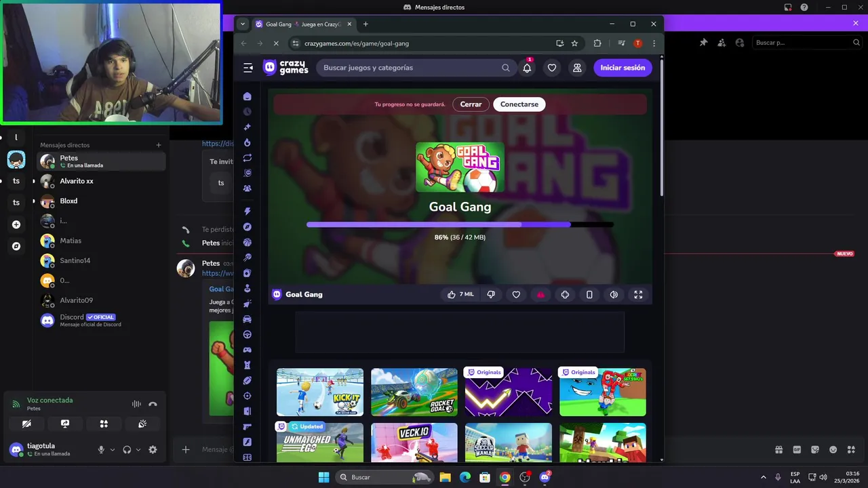This screenshot has height=488, width=868.
Task: Open the car games category icon
Action: click(248, 319)
